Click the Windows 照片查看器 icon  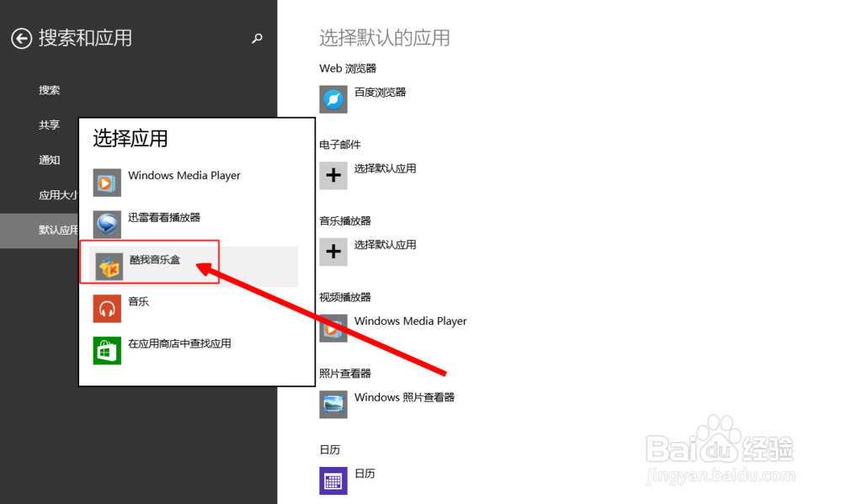tap(333, 404)
